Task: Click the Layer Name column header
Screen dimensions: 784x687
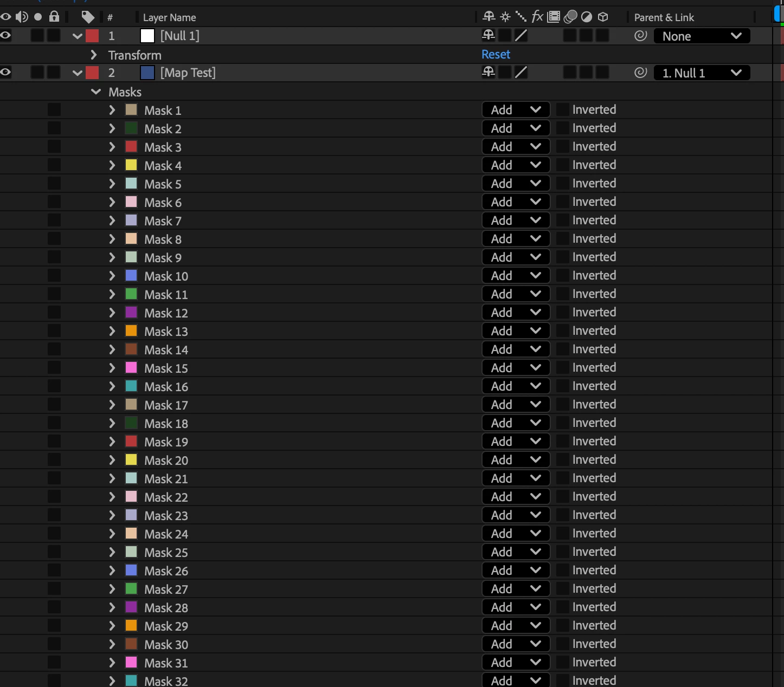Action: pyautogui.click(x=169, y=17)
